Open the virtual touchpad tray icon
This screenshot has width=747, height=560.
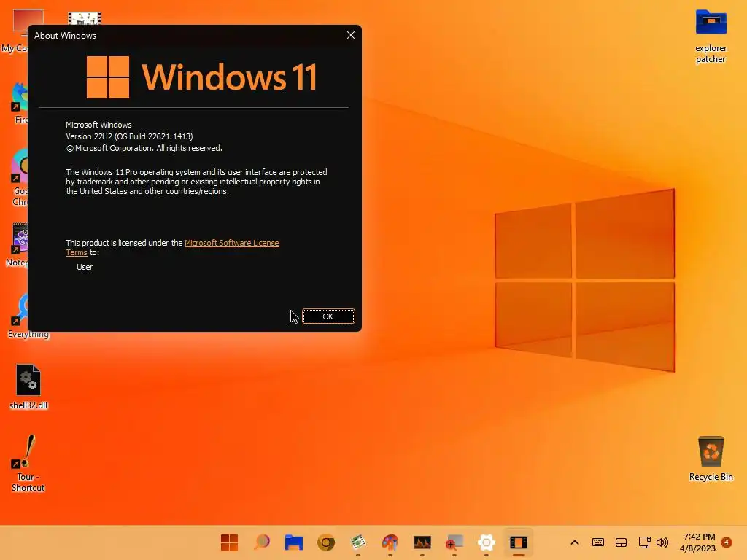tap(622, 542)
